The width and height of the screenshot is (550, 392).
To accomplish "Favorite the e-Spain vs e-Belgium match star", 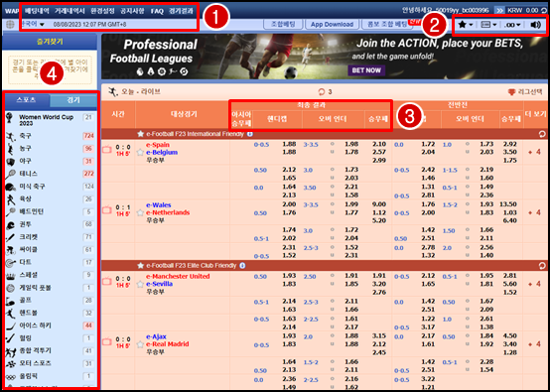I will tap(140, 152).
